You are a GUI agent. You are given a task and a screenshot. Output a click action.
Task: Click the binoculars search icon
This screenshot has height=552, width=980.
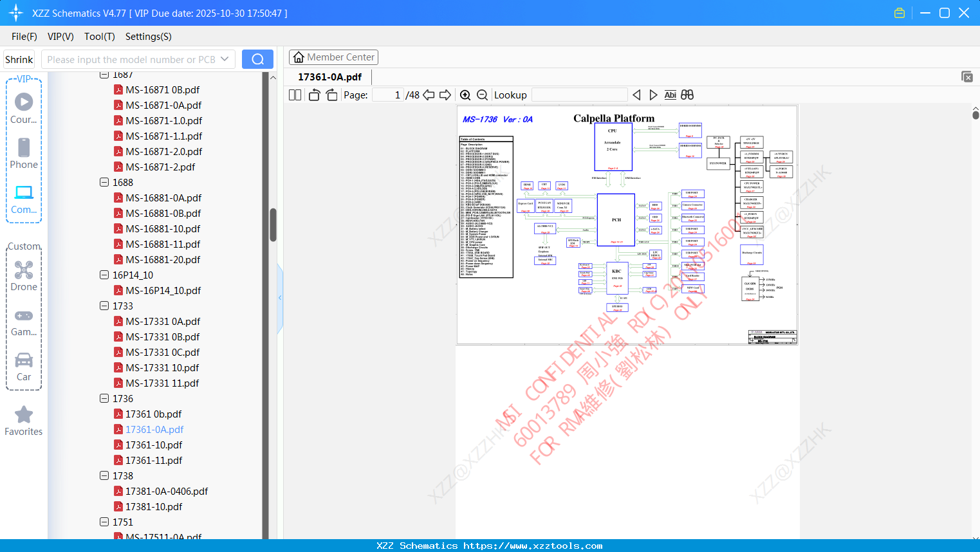[x=687, y=95]
